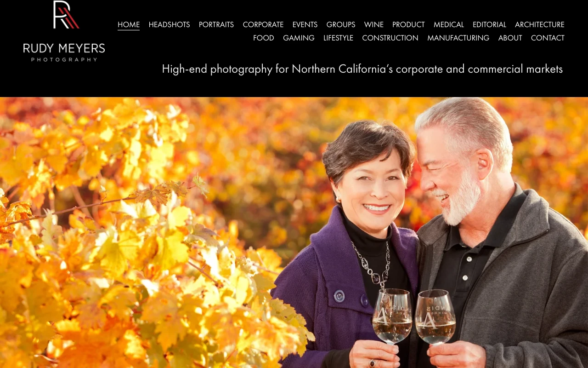Select the Editorial menu item
Screen dimensions: 588x368
(489, 24)
